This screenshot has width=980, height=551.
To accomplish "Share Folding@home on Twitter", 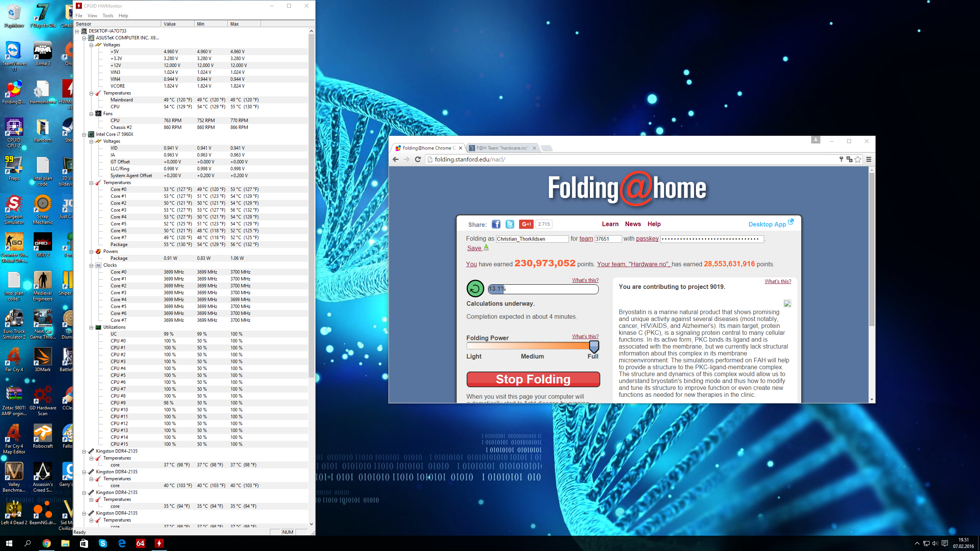I will click(x=510, y=224).
